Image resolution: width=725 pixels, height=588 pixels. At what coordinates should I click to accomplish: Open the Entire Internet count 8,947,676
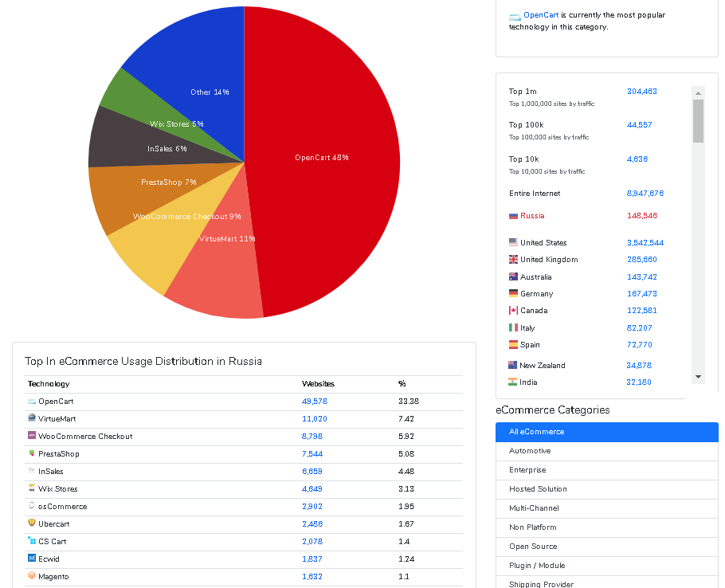pos(645,194)
